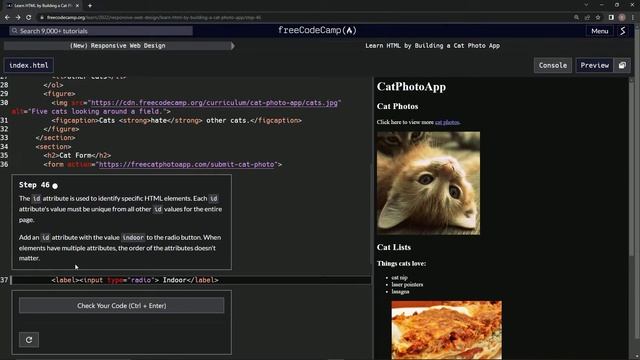Click the kitten photo in the preview
Image resolution: width=640 pixels, height=360 pixels.
(x=428, y=183)
